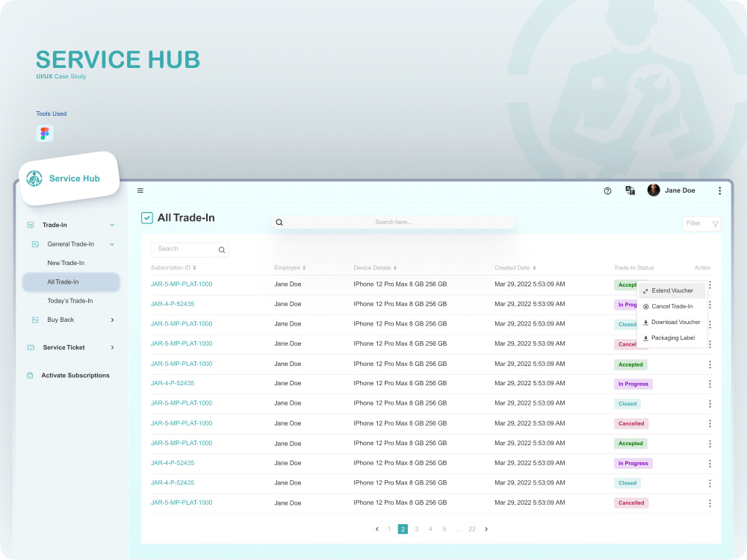Open action menu for fifth row Accepted
The image size is (747, 560).
point(710,364)
